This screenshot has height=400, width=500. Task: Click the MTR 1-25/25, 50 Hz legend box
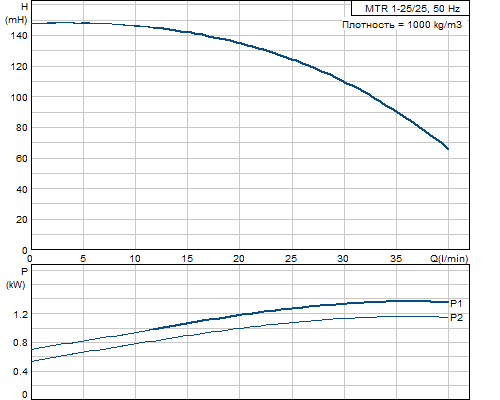tap(410, 8)
